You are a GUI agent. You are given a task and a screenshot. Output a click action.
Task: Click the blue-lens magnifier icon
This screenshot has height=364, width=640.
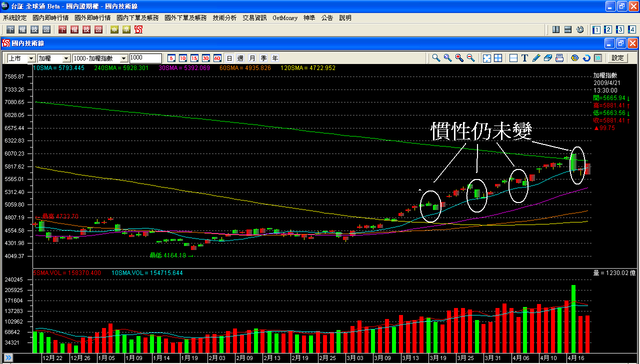pyautogui.click(x=448, y=58)
